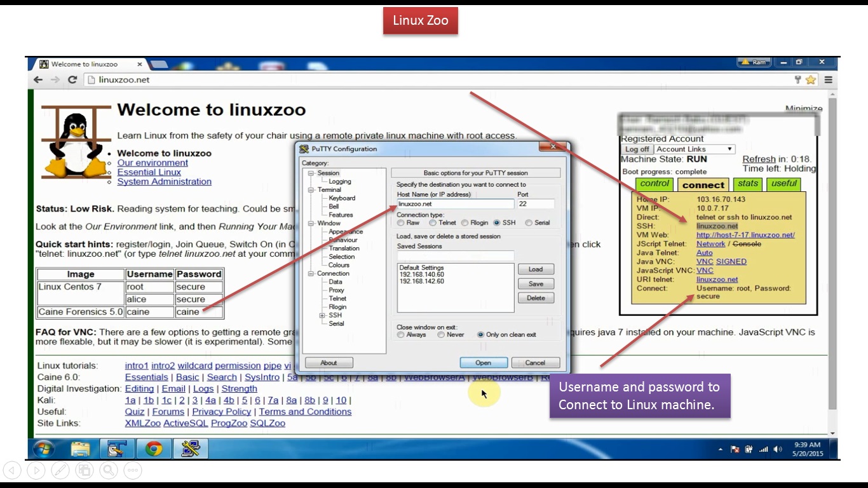Reload the linuxzoo.net page
This screenshot has width=868, height=488.
click(72, 79)
